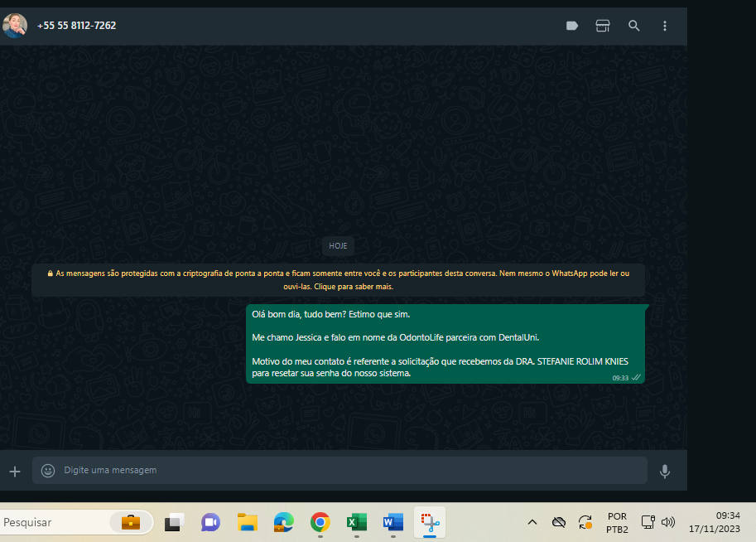
Task: Open contact info for +55 55 8112-7262
Action: pyautogui.click(x=77, y=26)
